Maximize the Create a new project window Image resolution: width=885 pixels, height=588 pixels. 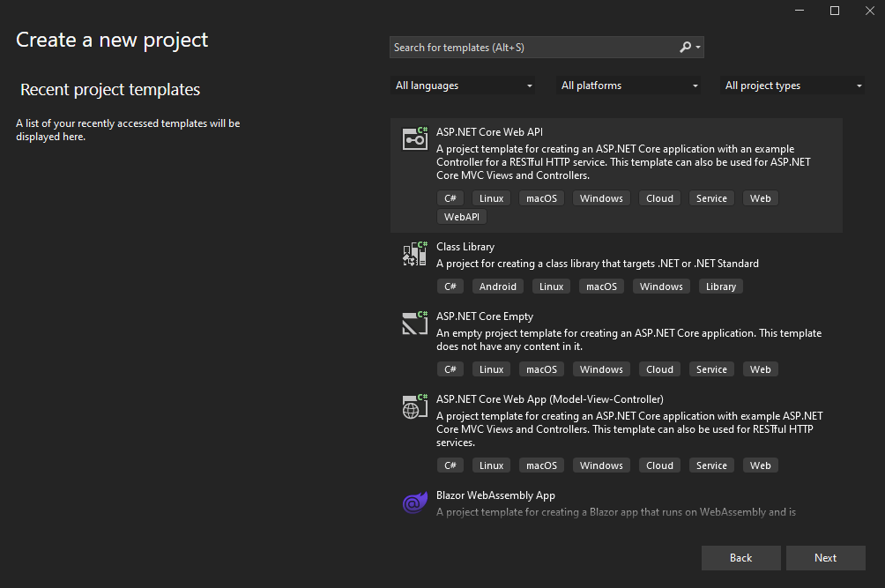coord(835,11)
